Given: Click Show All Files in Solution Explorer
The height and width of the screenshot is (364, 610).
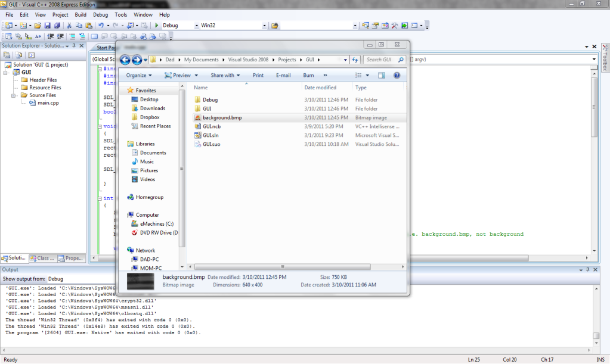Looking at the screenshot, I should coord(18,55).
